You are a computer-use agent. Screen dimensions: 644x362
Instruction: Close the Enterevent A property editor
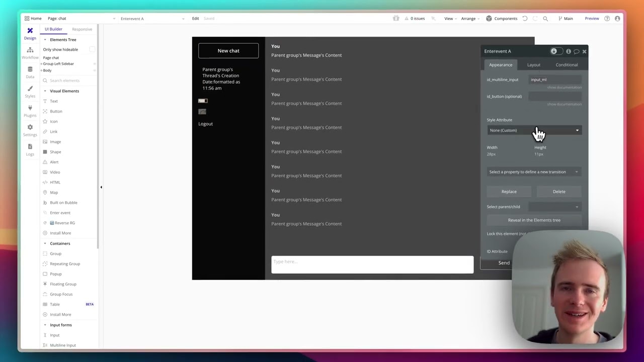584,51
